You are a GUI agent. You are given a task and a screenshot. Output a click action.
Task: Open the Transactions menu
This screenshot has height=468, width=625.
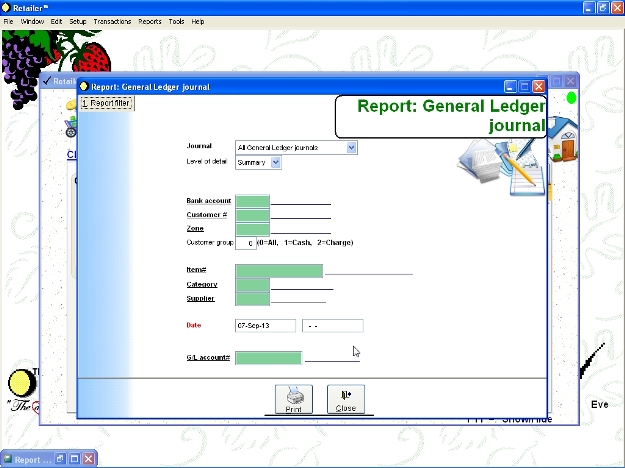pyautogui.click(x=112, y=21)
